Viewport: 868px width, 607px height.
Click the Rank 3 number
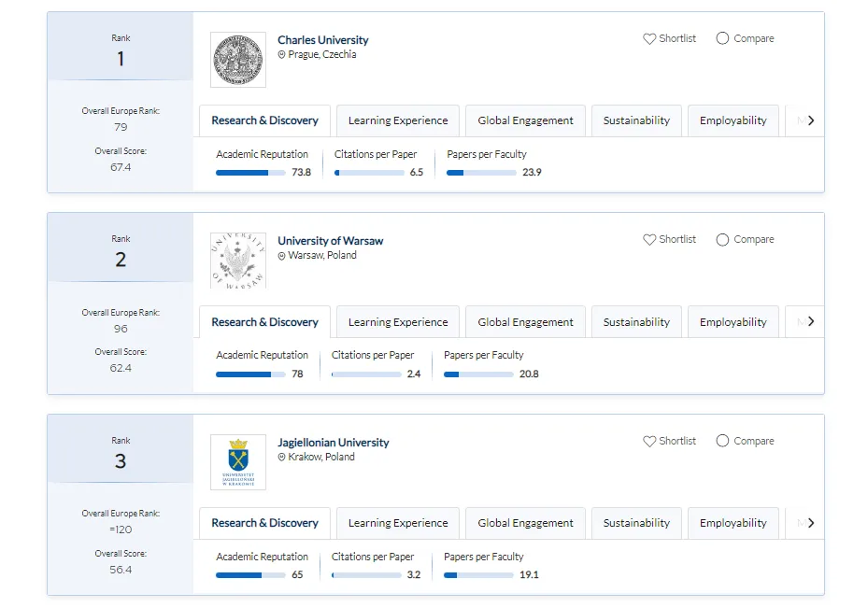point(121,461)
